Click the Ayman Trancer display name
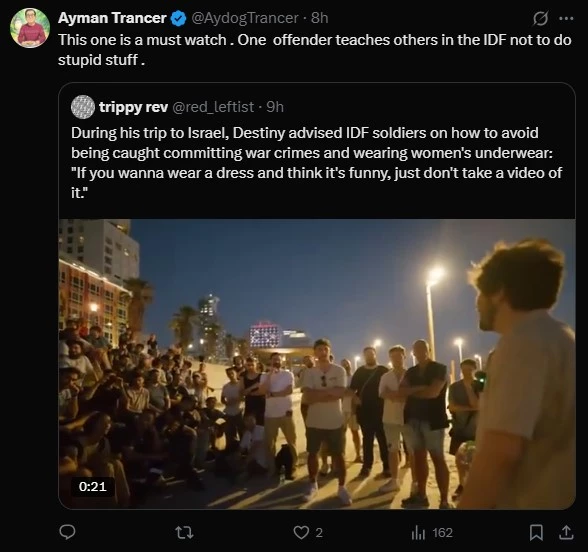588x552 pixels. 112,18
